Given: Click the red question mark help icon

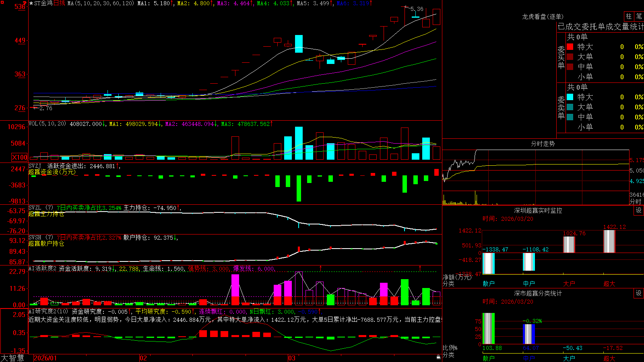Looking at the screenshot, I should pyautogui.click(x=25, y=3).
